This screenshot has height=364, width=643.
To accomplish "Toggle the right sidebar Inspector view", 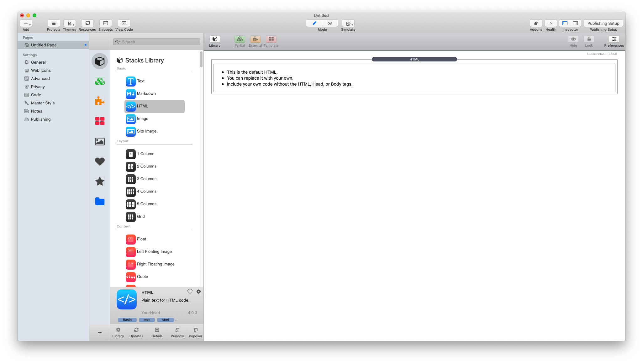I will click(575, 24).
